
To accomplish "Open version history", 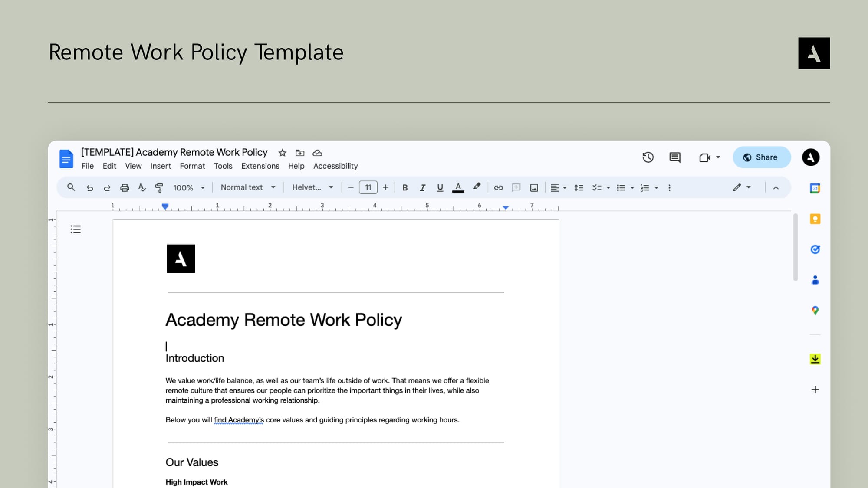I will point(648,157).
